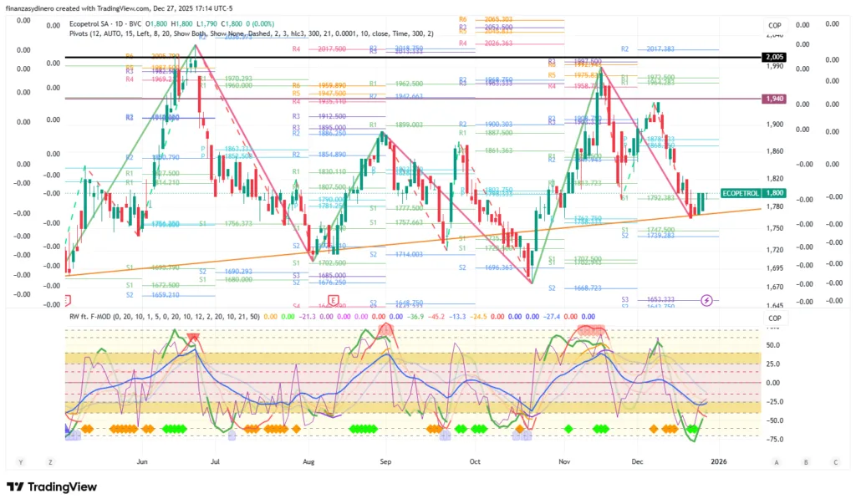The width and height of the screenshot is (856, 504).
Task: Click the A scale marker at bottom right
Action: click(777, 461)
